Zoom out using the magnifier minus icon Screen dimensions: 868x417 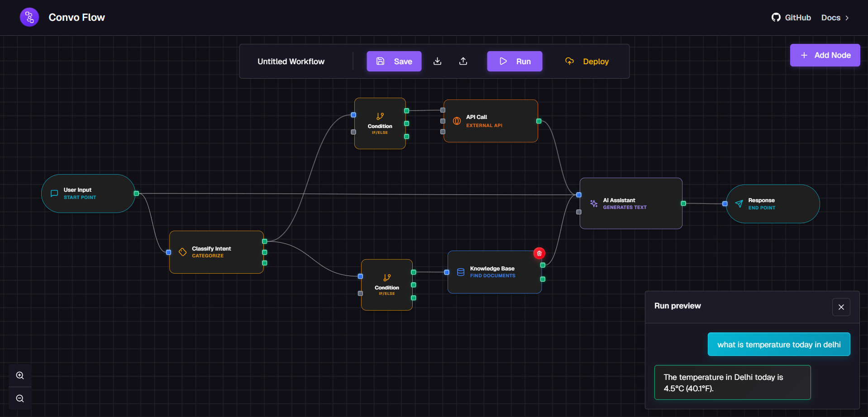pyautogui.click(x=19, y=398)
